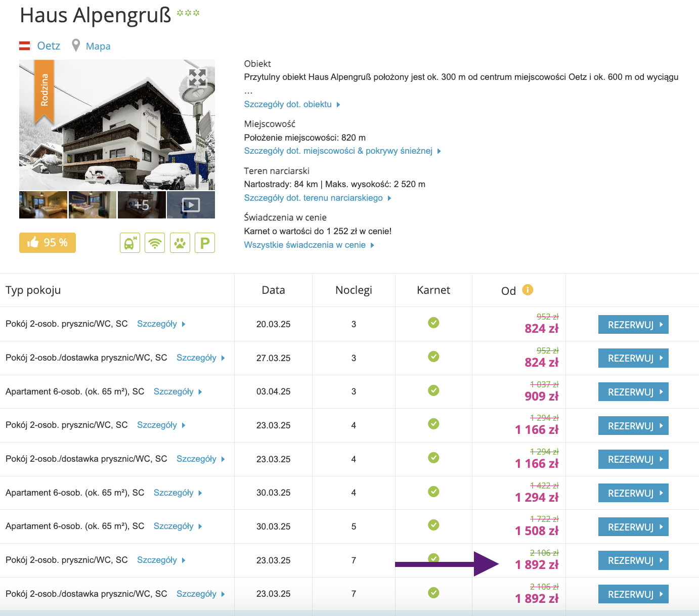Expand Szczegóły dot. obiektu
This screenshot has height=616, width=699.
coord(292,104)
